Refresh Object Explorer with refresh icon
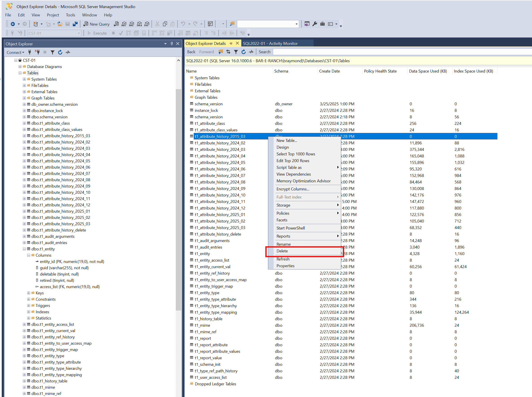The image size is (532, 397). [60, 52]
